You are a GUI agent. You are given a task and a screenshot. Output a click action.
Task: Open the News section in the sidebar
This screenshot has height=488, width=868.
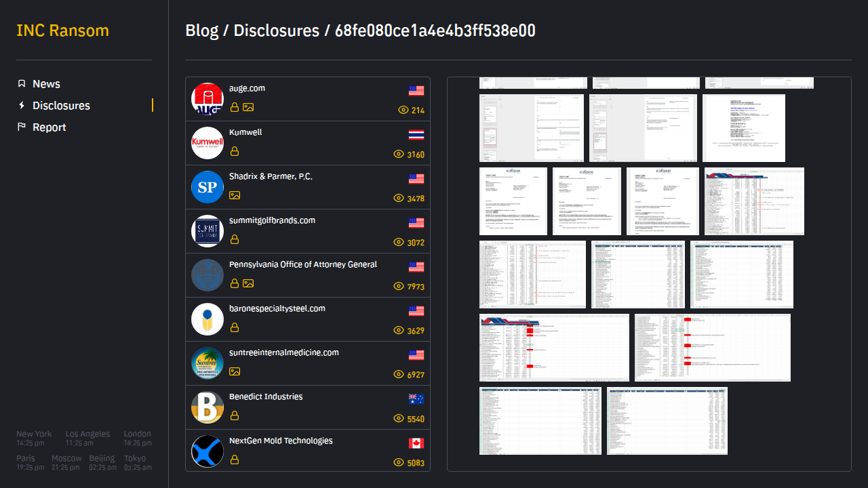(46, 84)
